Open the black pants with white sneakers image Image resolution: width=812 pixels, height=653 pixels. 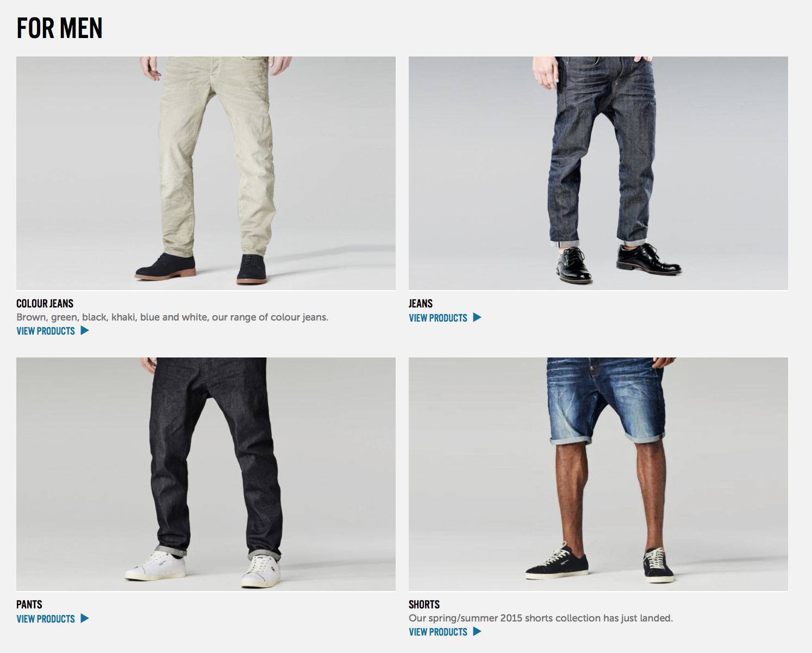tap(206, 474)
